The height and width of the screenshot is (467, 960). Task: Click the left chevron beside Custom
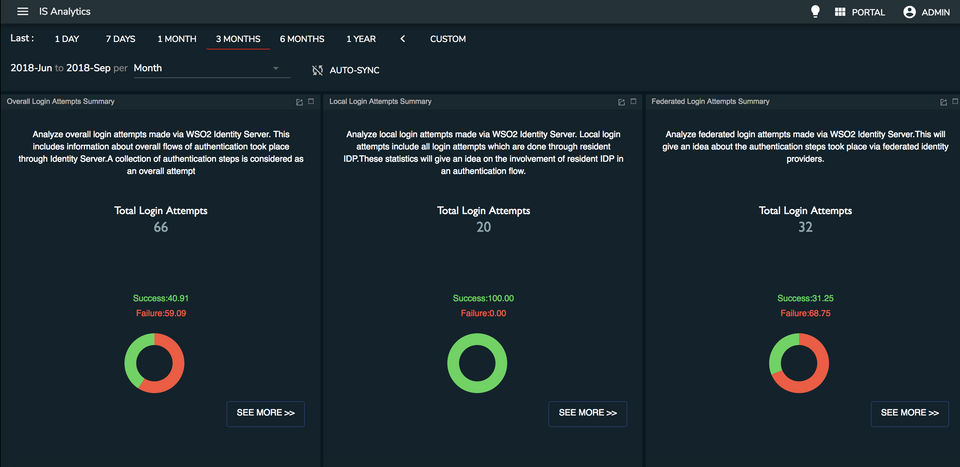click(x=403, y=39)
